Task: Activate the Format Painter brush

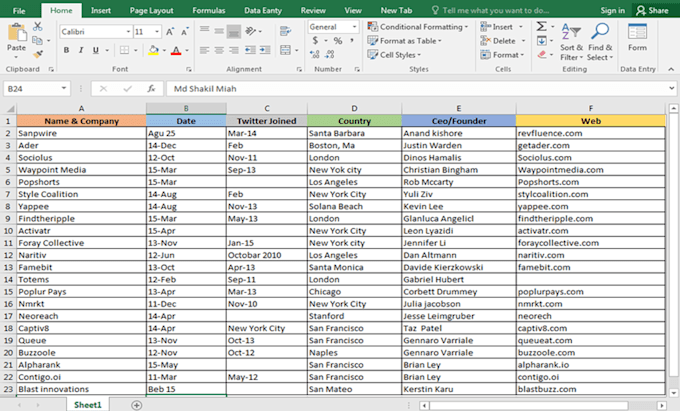Action: coord(38,54)
